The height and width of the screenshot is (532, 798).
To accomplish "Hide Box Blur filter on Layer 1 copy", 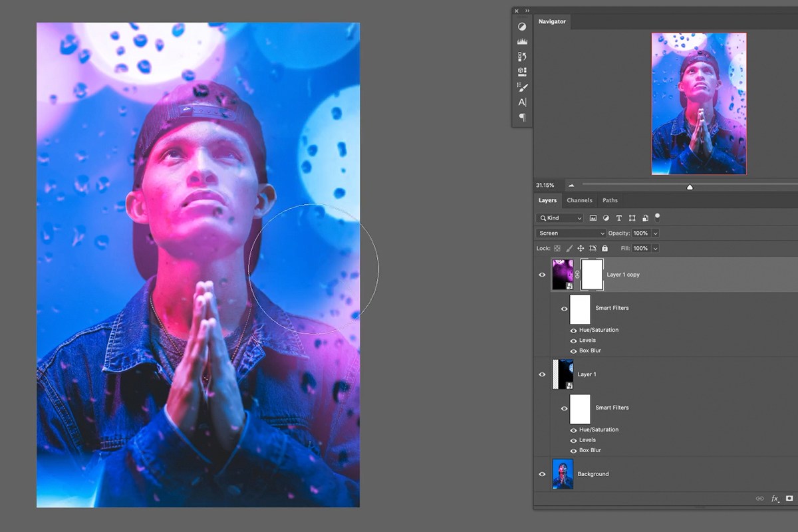I will (x=573, y=351).
